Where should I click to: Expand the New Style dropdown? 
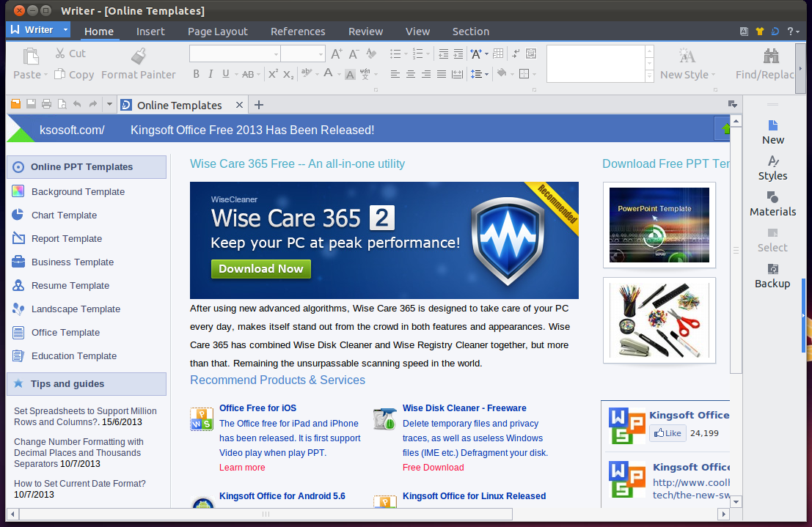coord(714,75)
